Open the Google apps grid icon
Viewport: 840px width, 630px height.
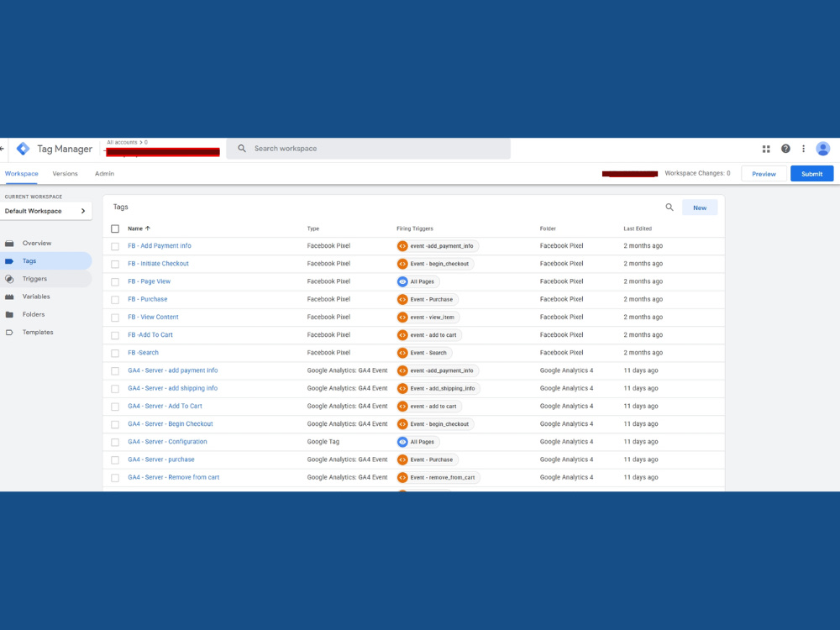point(766,149)
